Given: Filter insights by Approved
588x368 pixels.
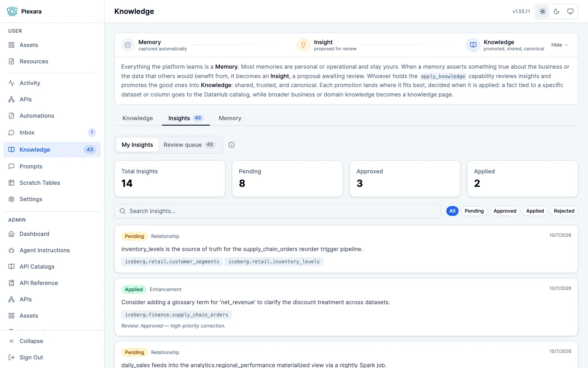Looking at the screenshot, I should point(505,211).
